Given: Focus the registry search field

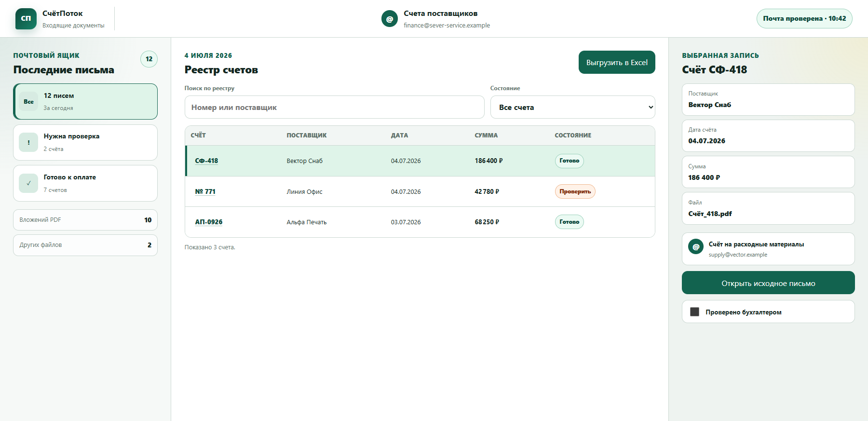Looking at the screenshot, I should click(x=334, y=107).
